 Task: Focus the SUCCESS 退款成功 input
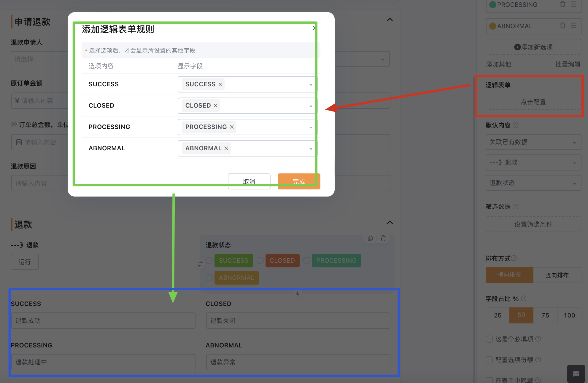pos(103,320)
